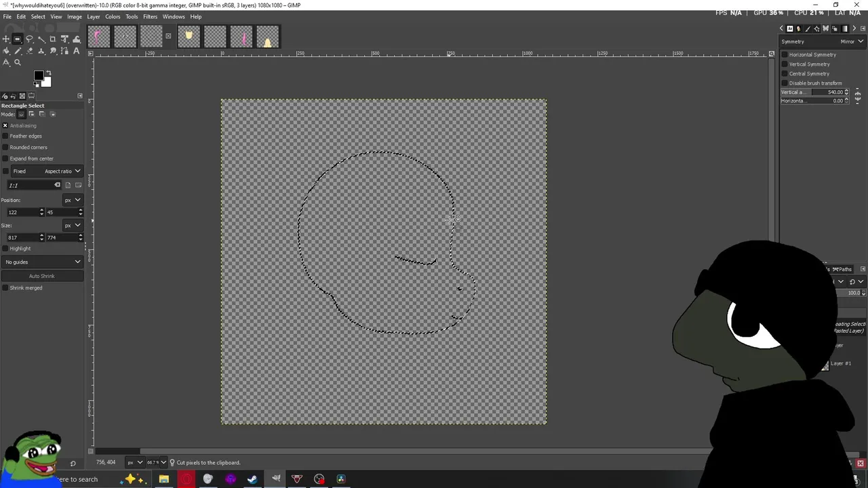Enable Rounded corners option
The height and width of the screenshot is (488, 868).
pyautogui.click(x=5, y=147)
